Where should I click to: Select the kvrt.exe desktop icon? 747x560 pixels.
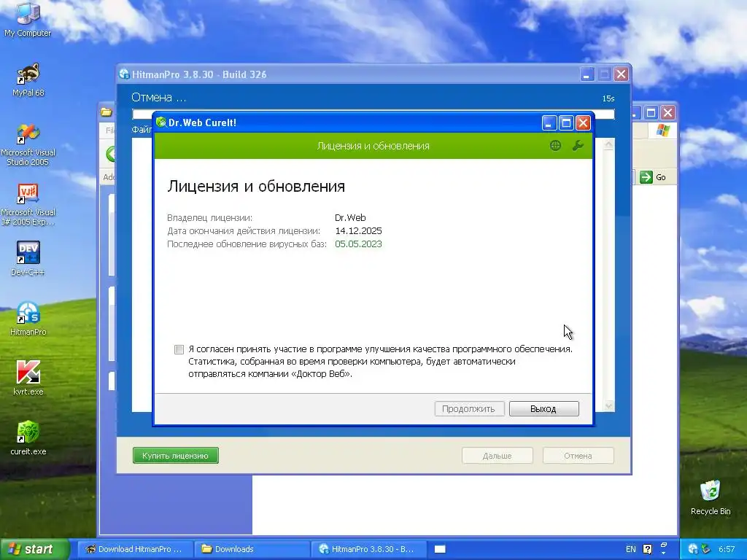tap(28, 378)
